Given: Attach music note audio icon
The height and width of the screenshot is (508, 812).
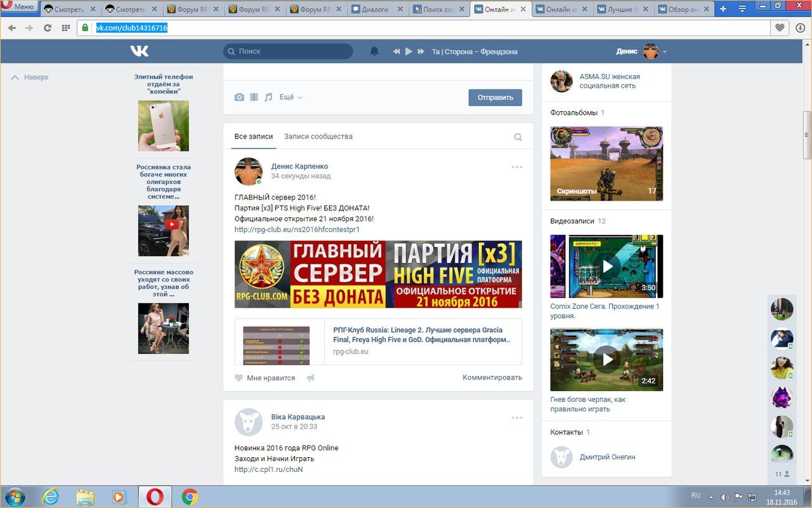Looking at the screenshot, I should coord(268,97).
